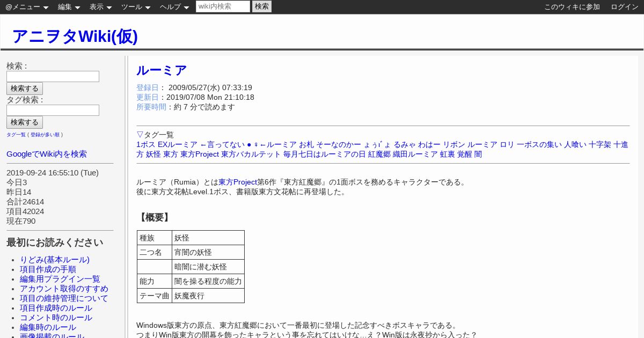Select the 織田ルーミア tag
Image resolution: width=644 pixels, height=338 pixels.
[415, 154]
